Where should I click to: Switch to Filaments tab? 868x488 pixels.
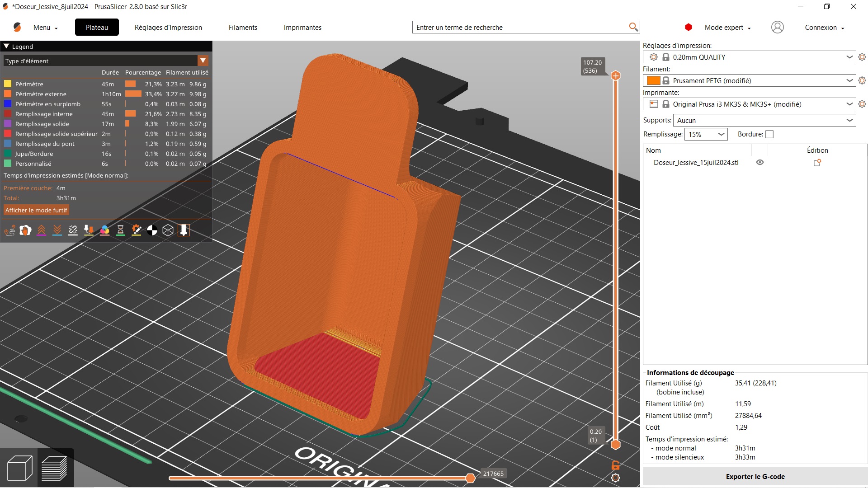click(243, 28)
